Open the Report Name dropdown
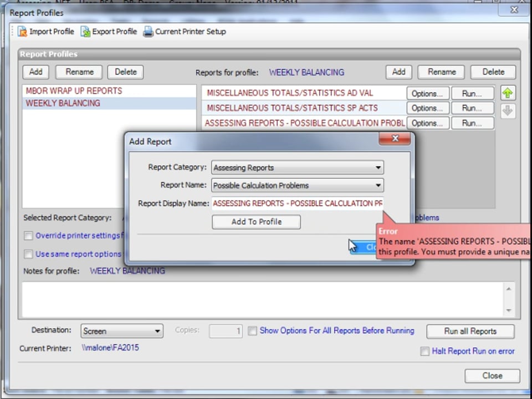Viewport: 532px width, 399px height. 298,185
